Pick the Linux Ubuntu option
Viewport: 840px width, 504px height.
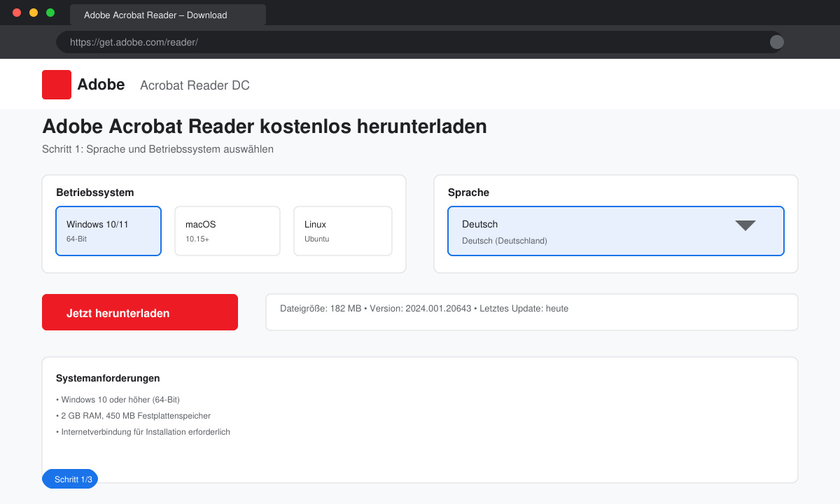point(343,231)
